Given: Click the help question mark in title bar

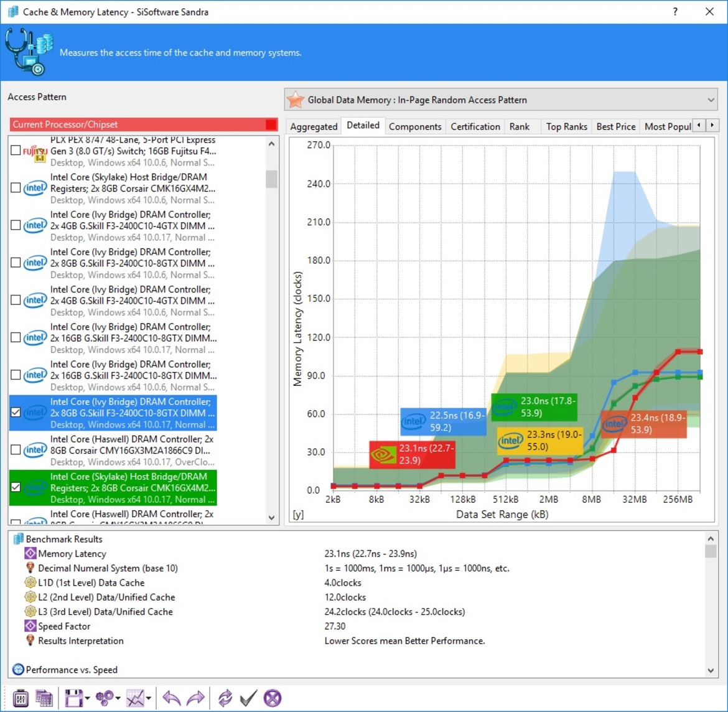Looking at the screenshot, I should coord(675,12).
